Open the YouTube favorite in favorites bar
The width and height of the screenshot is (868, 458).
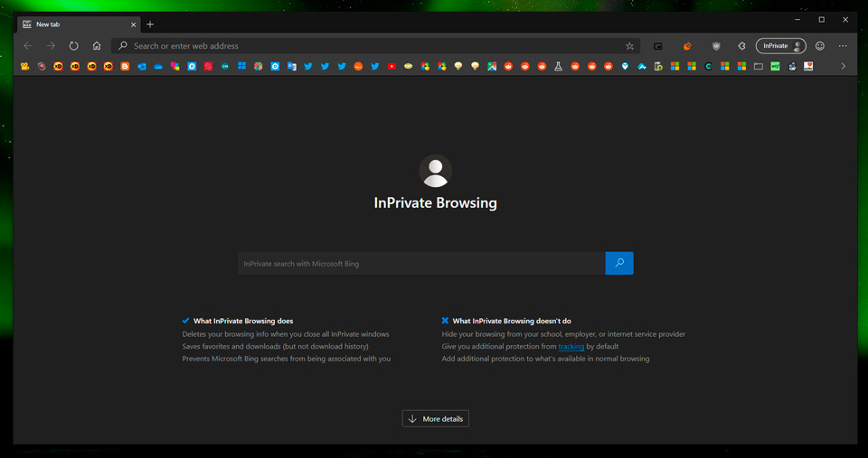(392, 66)
